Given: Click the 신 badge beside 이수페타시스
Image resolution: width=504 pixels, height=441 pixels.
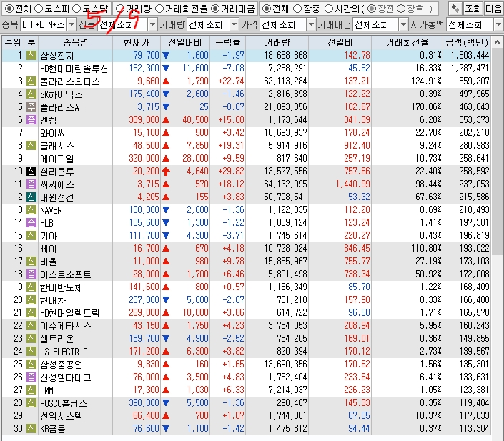Looking at the screenshot, I should (31, 325).
